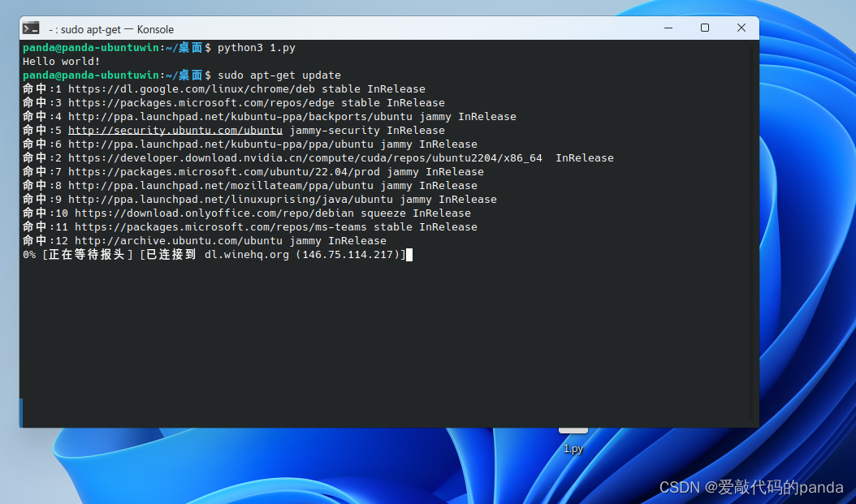This screenshot has width=856, height=504.
Task: Click the blinking terminal cursor after the IP address
Action: coord(410,255)
